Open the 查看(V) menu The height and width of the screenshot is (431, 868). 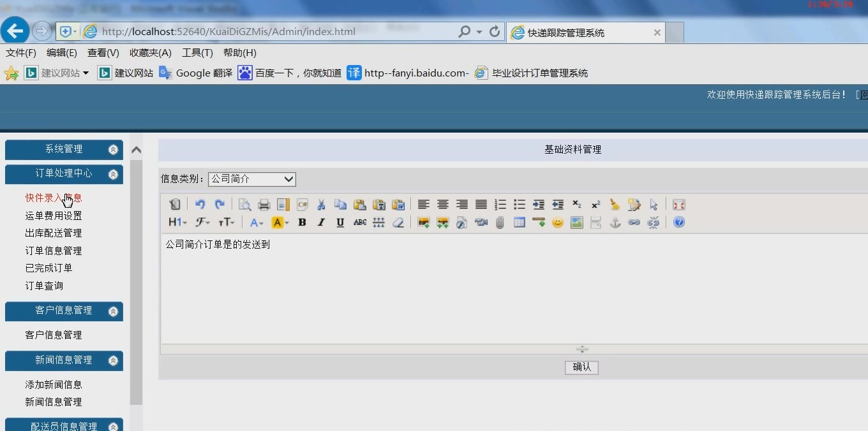click(103, 53)
